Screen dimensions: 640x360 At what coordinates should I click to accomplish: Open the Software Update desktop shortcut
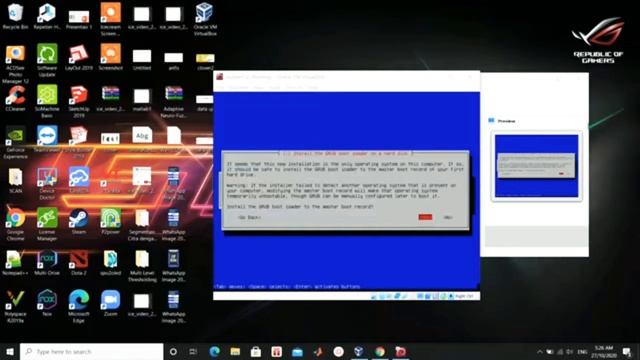tap(47, 60)
